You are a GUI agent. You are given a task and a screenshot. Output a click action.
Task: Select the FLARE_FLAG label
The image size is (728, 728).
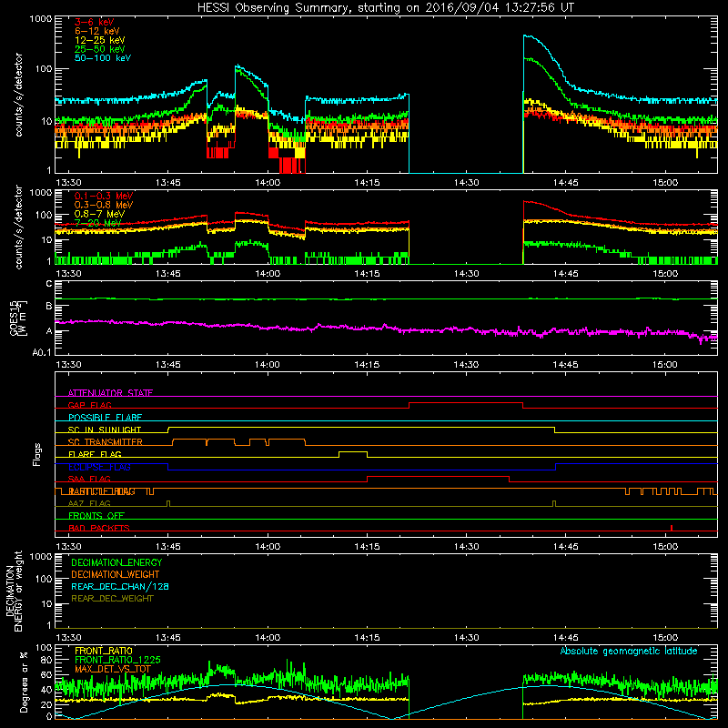[x=95, y=454]
